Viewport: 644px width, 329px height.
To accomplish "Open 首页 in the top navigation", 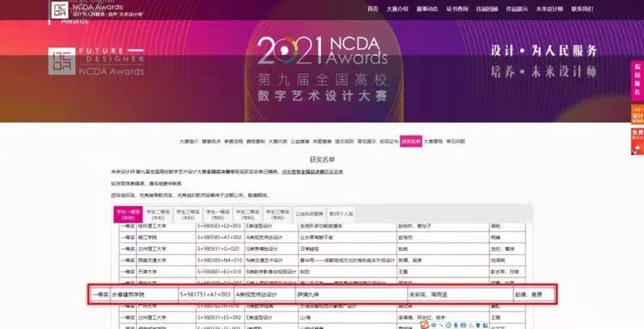I will click(372, 10).
